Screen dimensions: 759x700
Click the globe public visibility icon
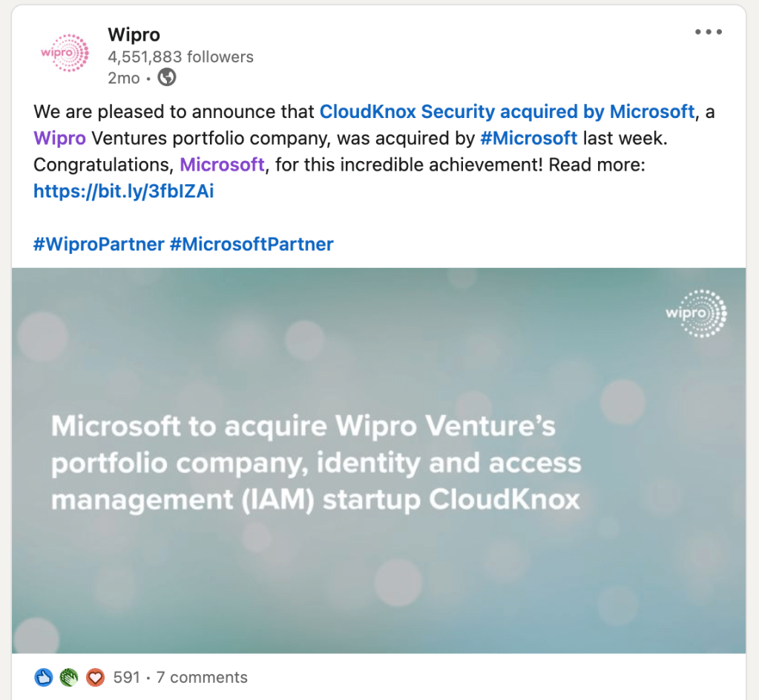[167, 76]
